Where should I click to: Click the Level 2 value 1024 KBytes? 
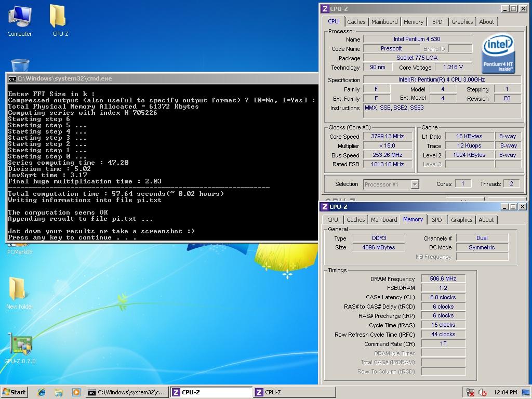tap(469, 155)
